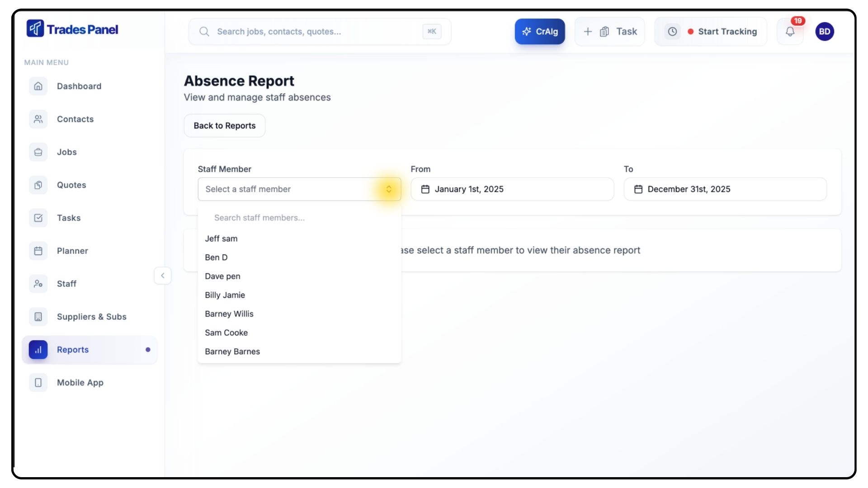Screen dimensions: 868x488
Task: Open the BD user avatar
Action: (x=825, y=32)
